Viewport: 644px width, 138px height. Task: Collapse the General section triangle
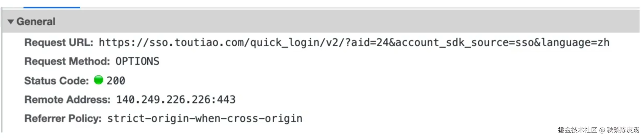coord(11,22)
